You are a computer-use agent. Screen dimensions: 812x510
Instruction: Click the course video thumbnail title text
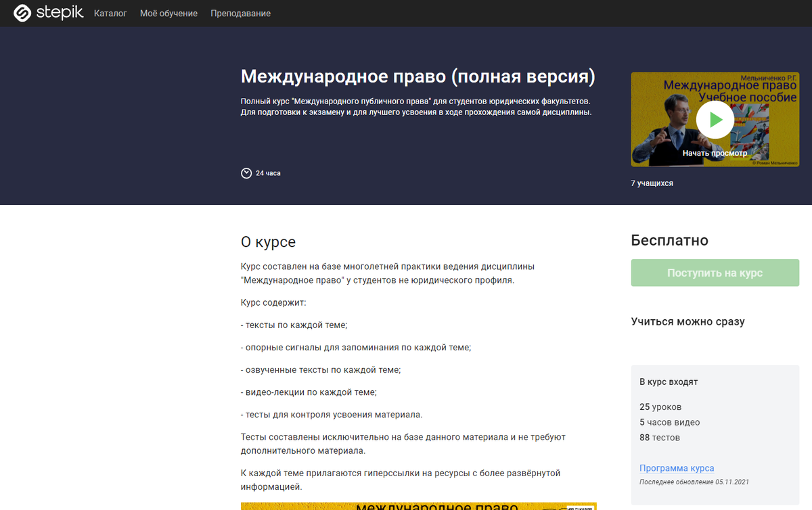[729, 91]
